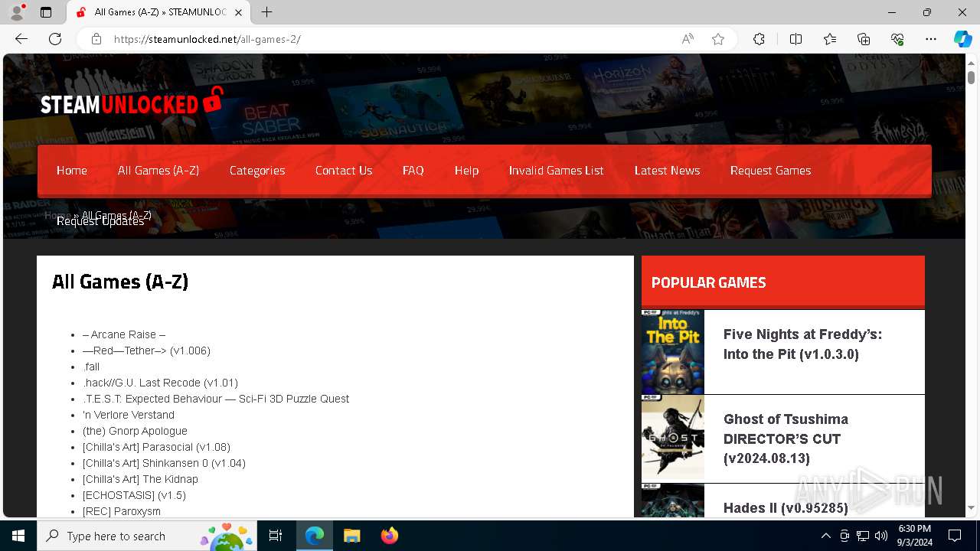Open the Favorites list icon
Image resolution: width=980 pixels, height=551 pixels.
pyautogui.click(x=830, y=39)
